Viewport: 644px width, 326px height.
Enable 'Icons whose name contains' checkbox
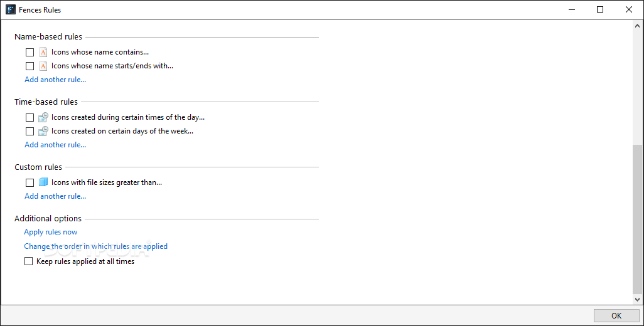click(30, 53)
